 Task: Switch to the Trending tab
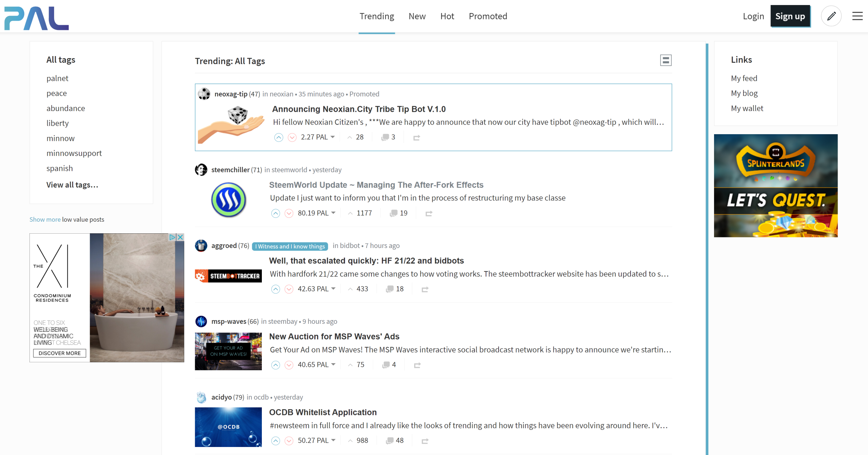[x=377, y=16]
